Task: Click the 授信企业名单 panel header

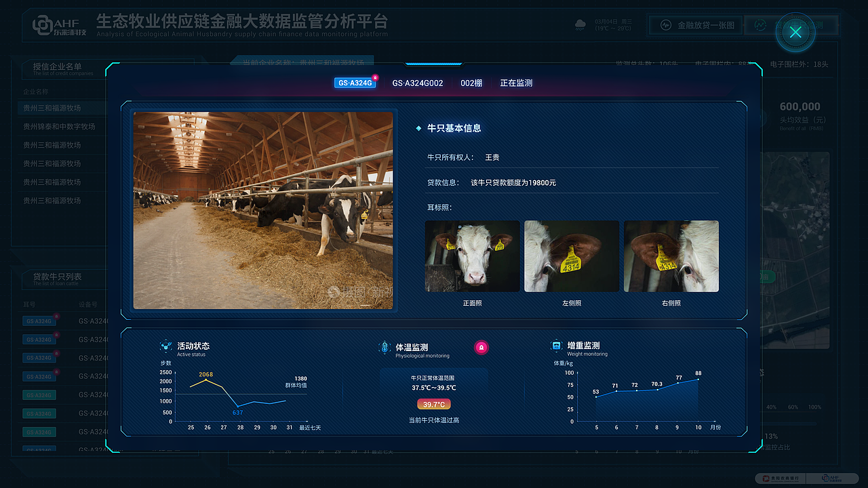Action: pos(58,66)
